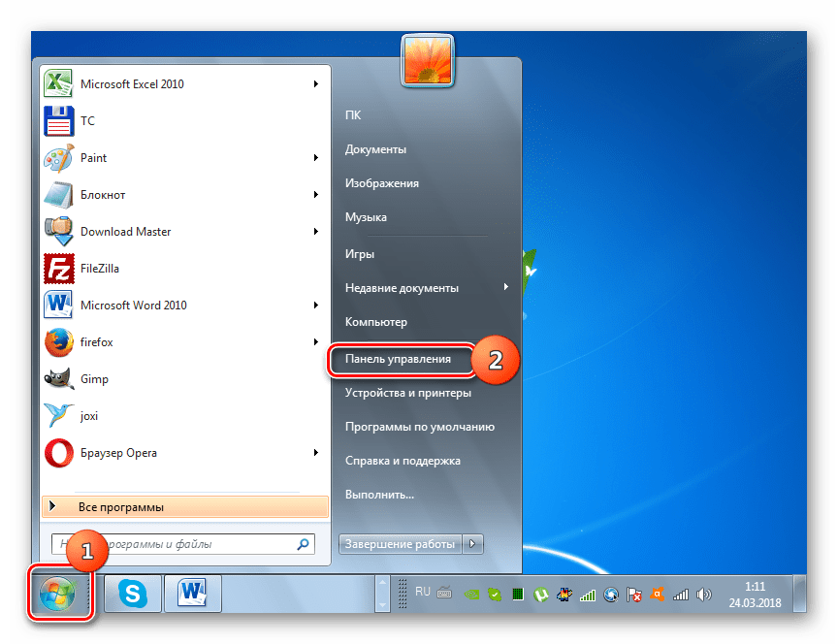Viewport: 838px width, 644px height.
Task: Click the round blue globe tray icon
Action: (x=611, y=595)
